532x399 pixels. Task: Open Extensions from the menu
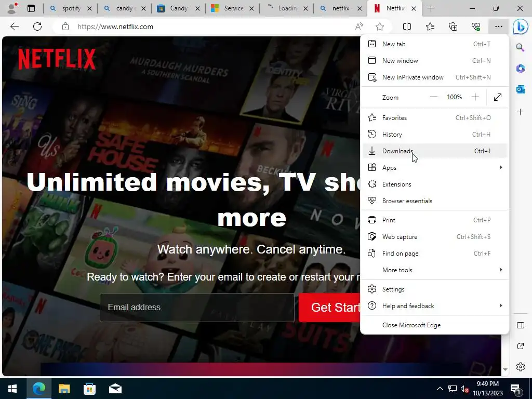coord(435,184)
